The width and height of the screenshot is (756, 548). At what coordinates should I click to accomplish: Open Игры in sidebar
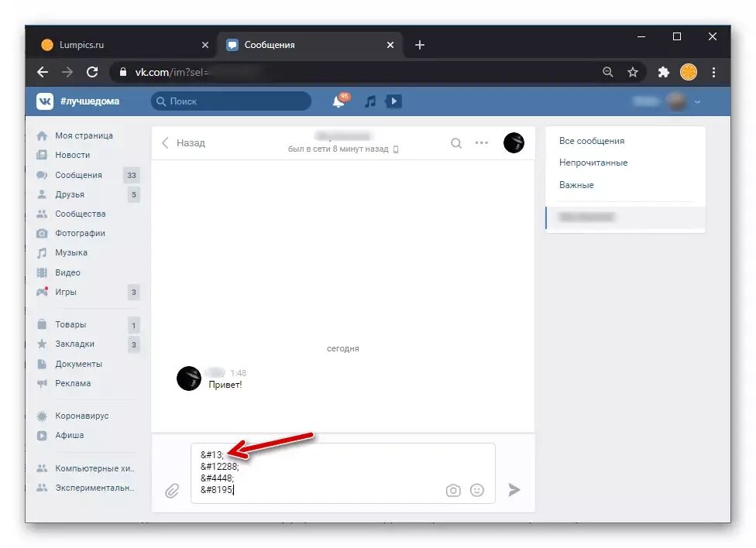[x=66, y=292]
